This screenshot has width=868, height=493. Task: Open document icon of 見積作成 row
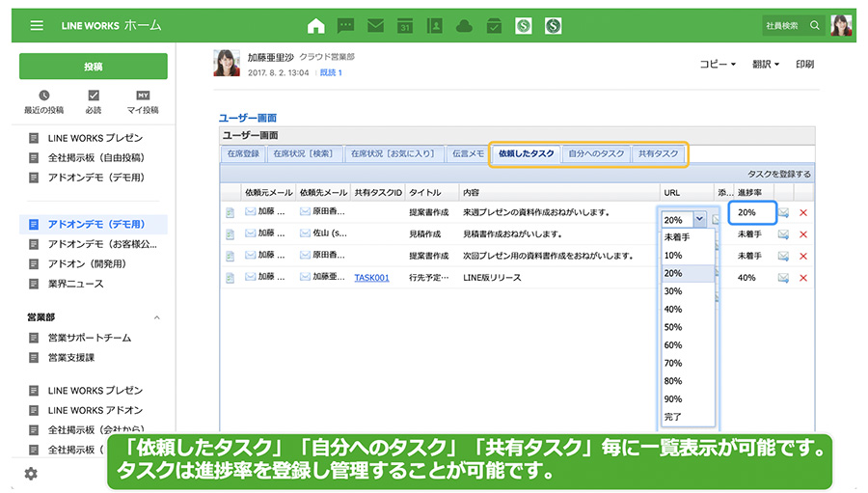pos(230,234)
